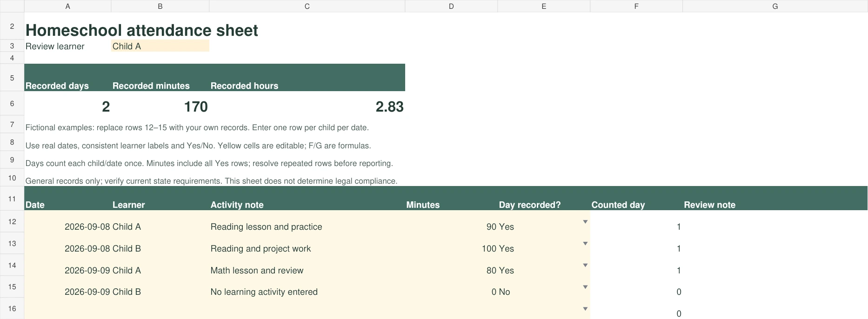Open the Day recorded dropdown for row 12
The height and width of the screenshot is (319, 868).
point(585,222)
